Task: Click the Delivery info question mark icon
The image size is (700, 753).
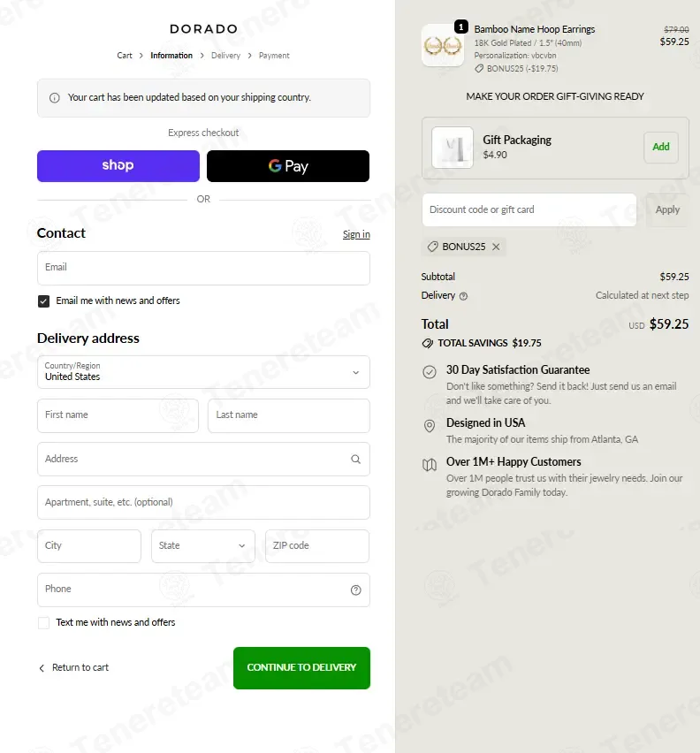Action: (463, 296)
